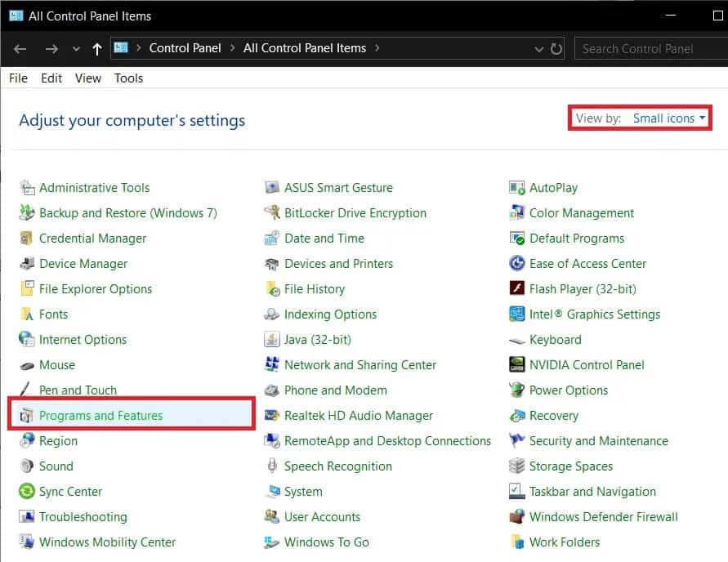Open the Administrative Tools icon
Image resolution: width=728 pixels, height=562 pixels.
[27, 188]
